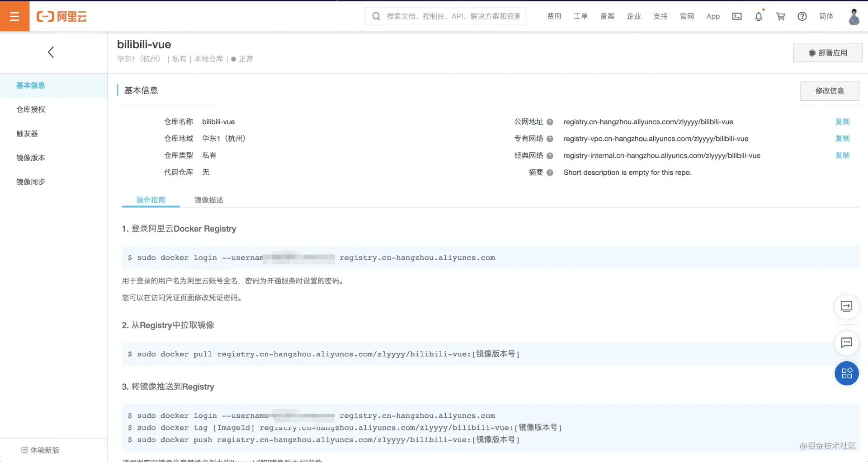This screenshot has height=462, width=868.
Task: Open the 企业 menu
Action: [634, 16]
